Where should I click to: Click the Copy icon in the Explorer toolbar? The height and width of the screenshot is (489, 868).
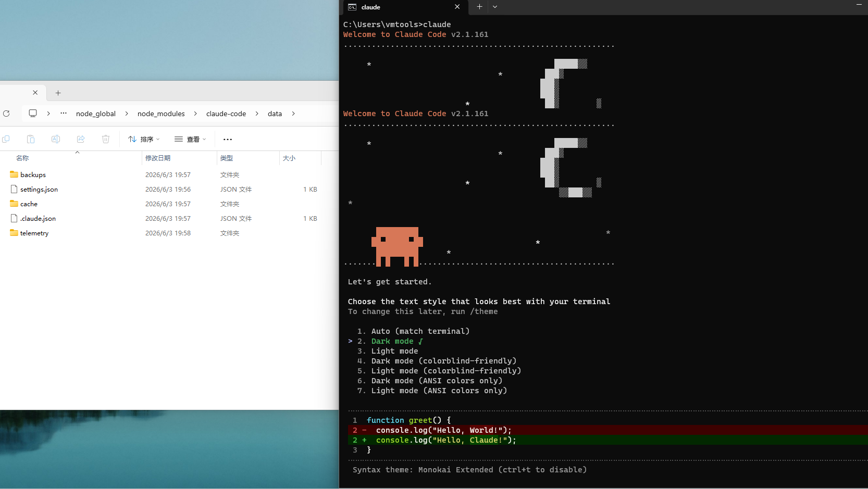6,139
